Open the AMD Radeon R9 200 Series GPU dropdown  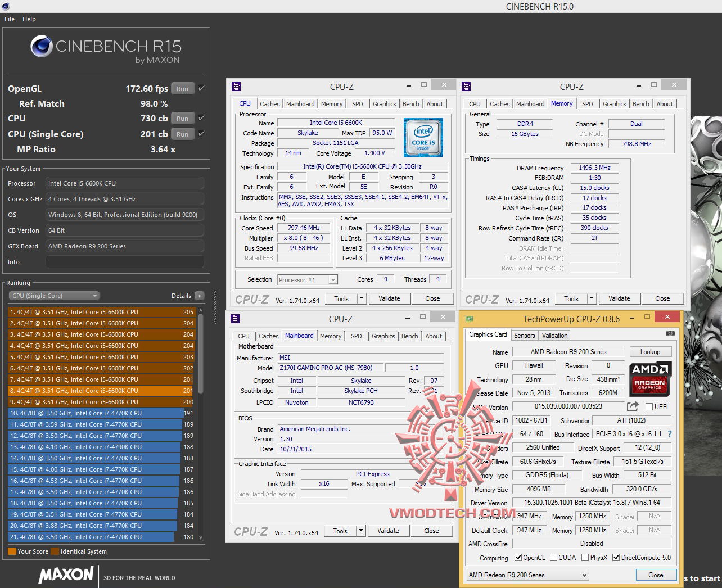click(527, 575)
